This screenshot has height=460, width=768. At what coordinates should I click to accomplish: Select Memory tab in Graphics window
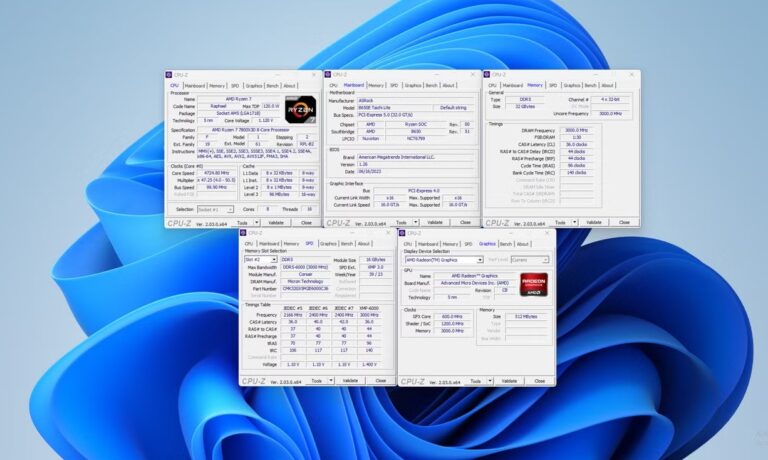[x=450, y=243]
